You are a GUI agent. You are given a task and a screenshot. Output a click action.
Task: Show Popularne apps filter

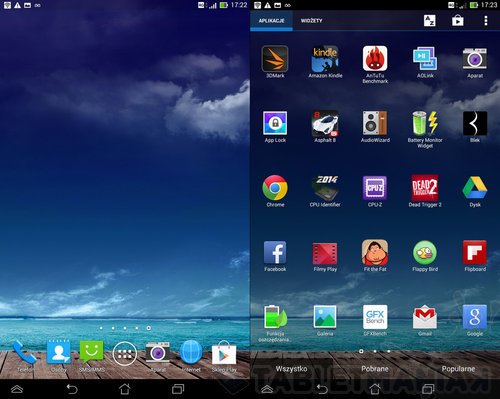click(x=458, y=369)
